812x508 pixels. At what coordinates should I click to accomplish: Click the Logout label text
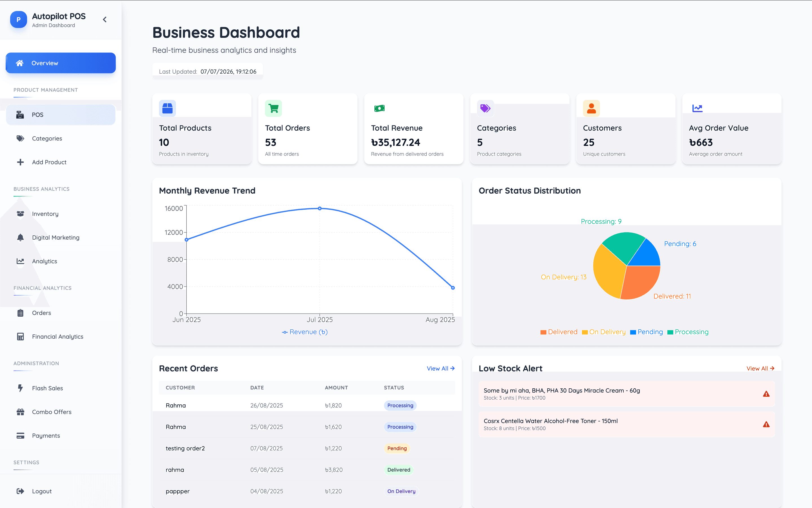pyautogui.click(x=42, y=491)
